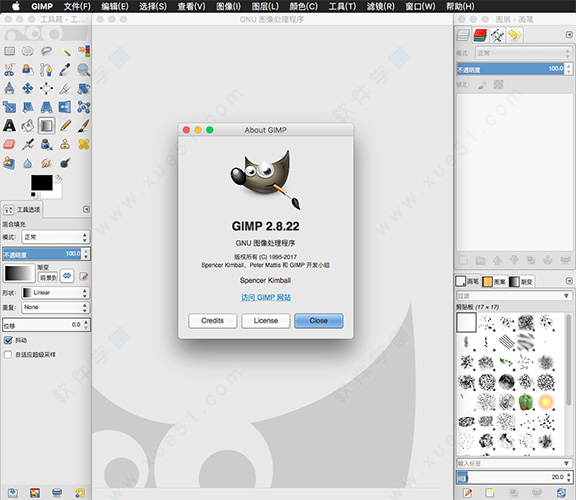Select the Text tool
This screenshot has height=500, width=576.
(10, 126)
